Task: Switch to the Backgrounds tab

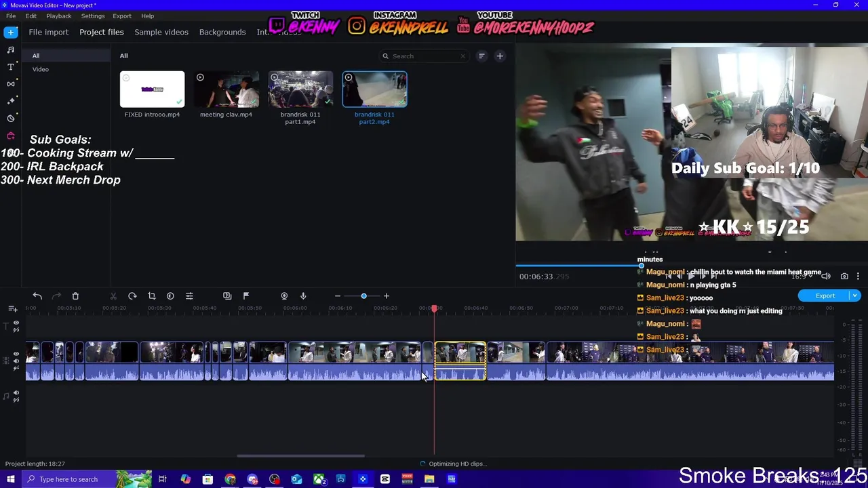Action: 222,32
